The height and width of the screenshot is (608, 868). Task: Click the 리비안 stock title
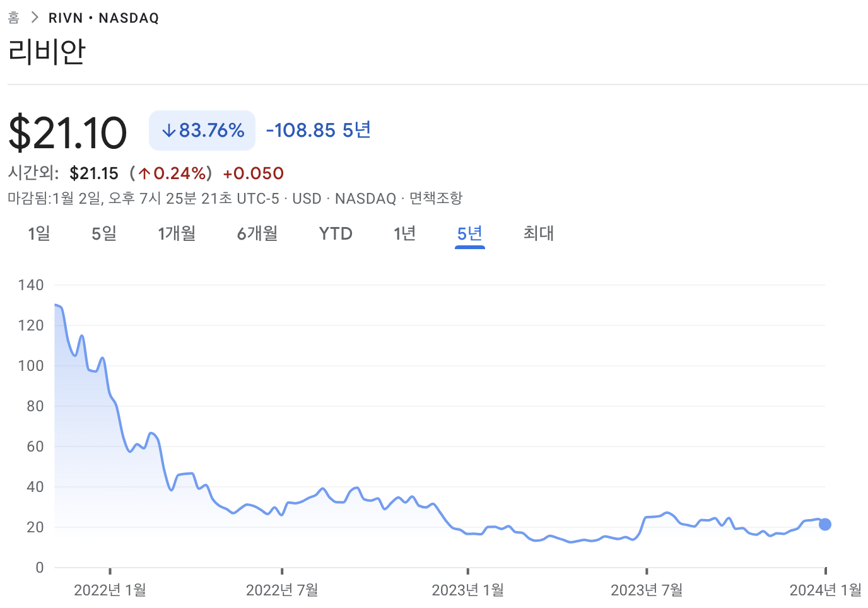click(x=47, y=52)
